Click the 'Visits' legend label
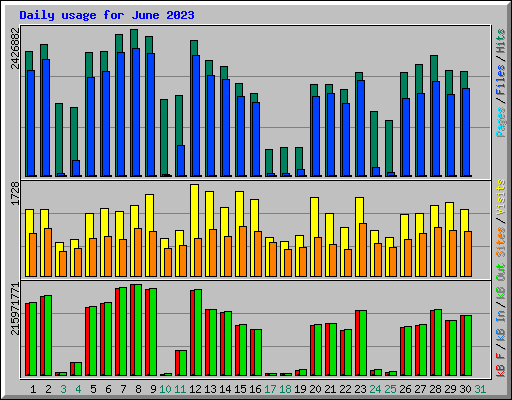 click(501, 197)
